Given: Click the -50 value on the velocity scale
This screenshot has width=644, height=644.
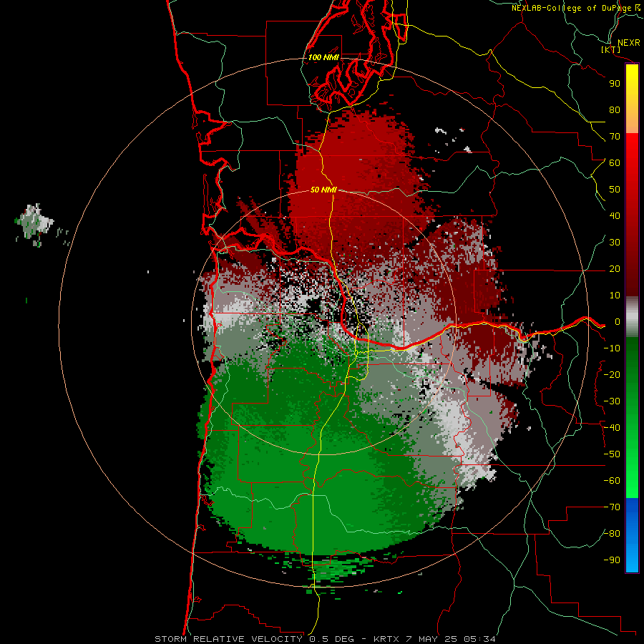Looking at the screenshot, I should (x=612, y=454).
